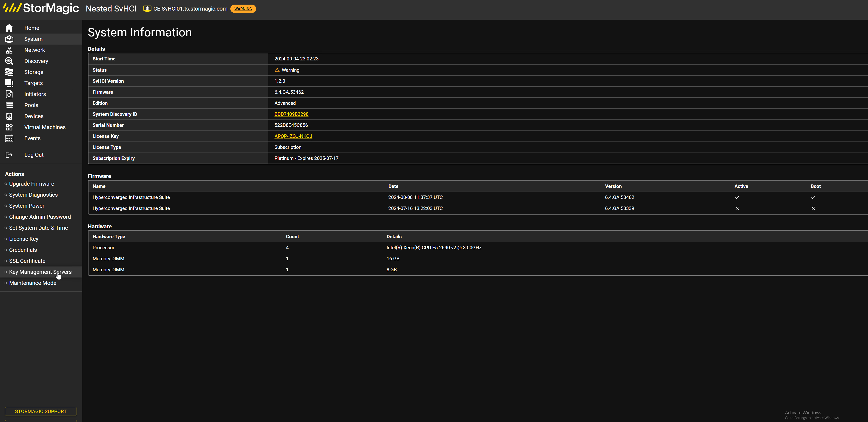Viewport: 868px width, 422px height.
Task: Click firmware date 2024-08-08 11:37:37 UTC
Action: (415, 197)
